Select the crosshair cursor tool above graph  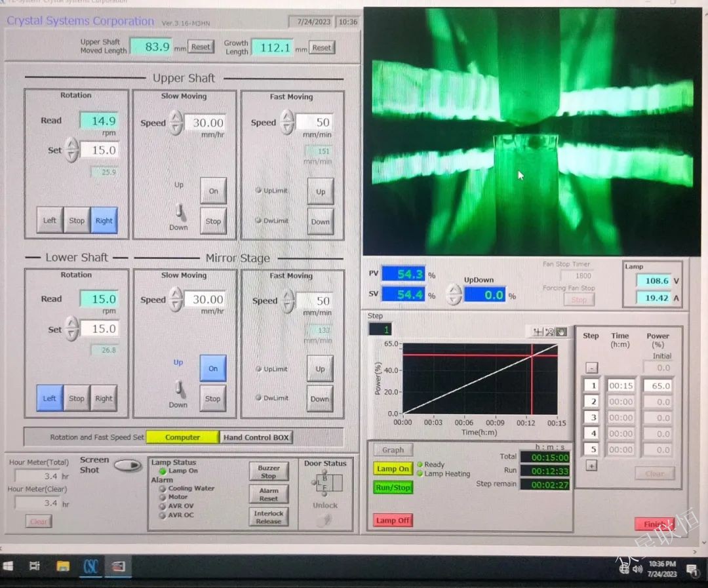coord(538,332)
